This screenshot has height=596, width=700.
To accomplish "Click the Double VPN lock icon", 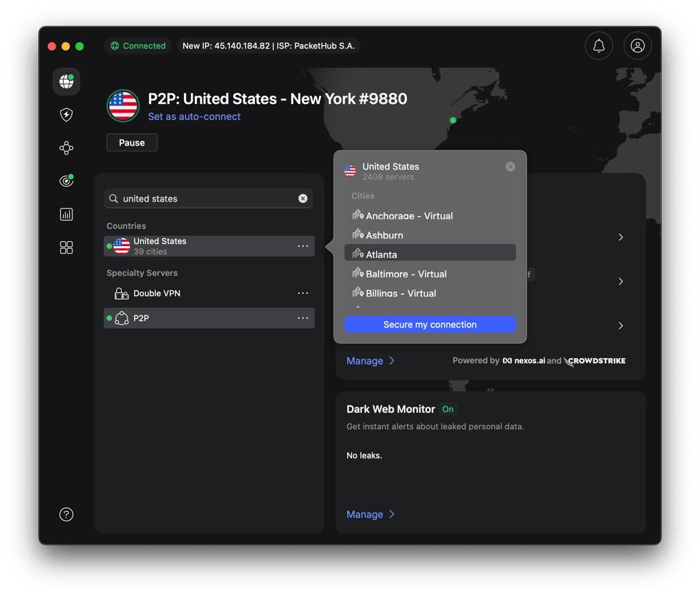I will (x=122, y=293).
